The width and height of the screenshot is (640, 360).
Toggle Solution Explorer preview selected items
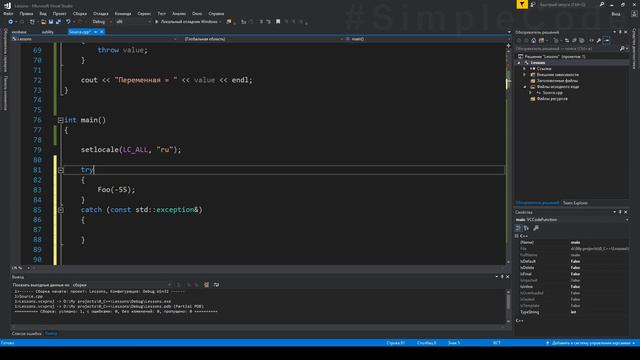(x=607, y=40)
